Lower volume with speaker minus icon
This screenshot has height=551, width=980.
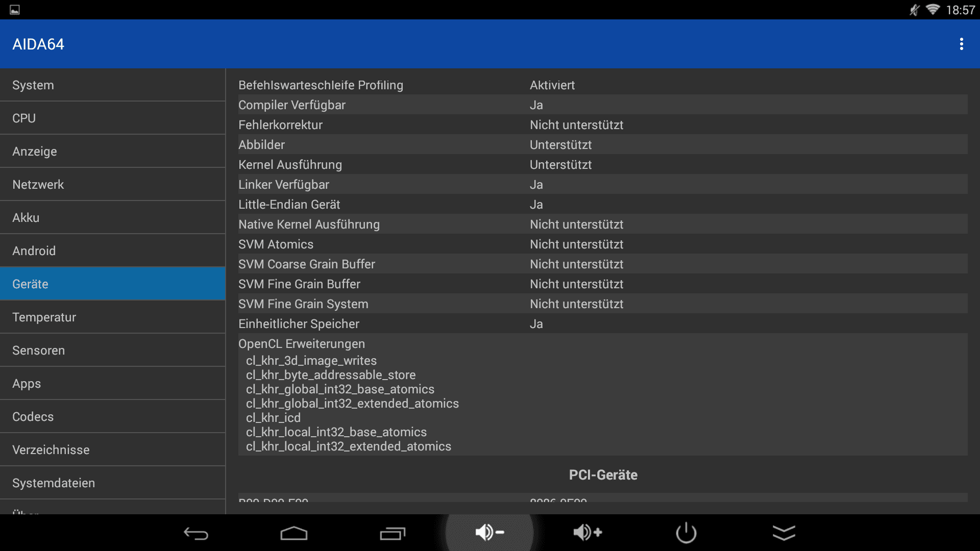[x=489, y=532]
